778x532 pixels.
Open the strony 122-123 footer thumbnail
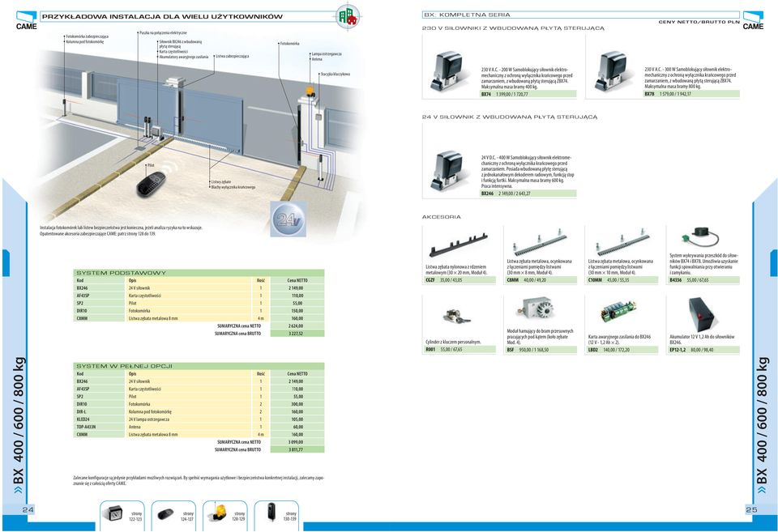point(122,516)
